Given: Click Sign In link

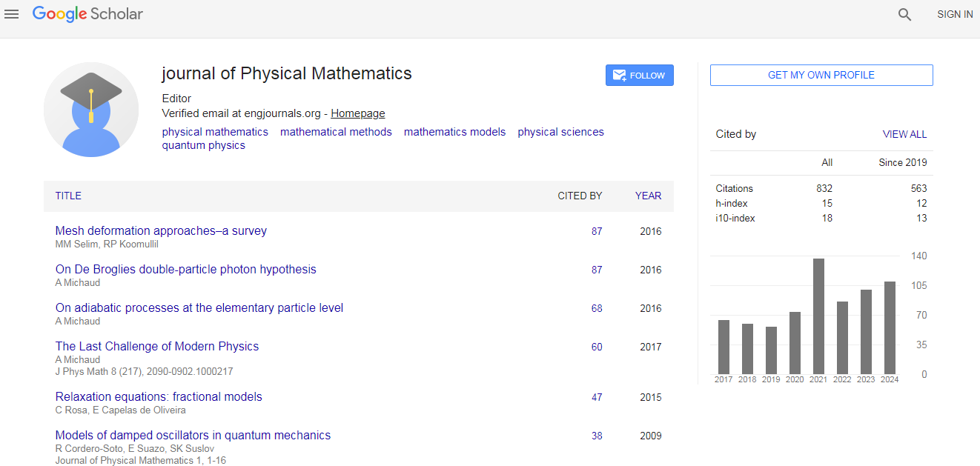Looking at the screenshot, I should coord(954,14).
